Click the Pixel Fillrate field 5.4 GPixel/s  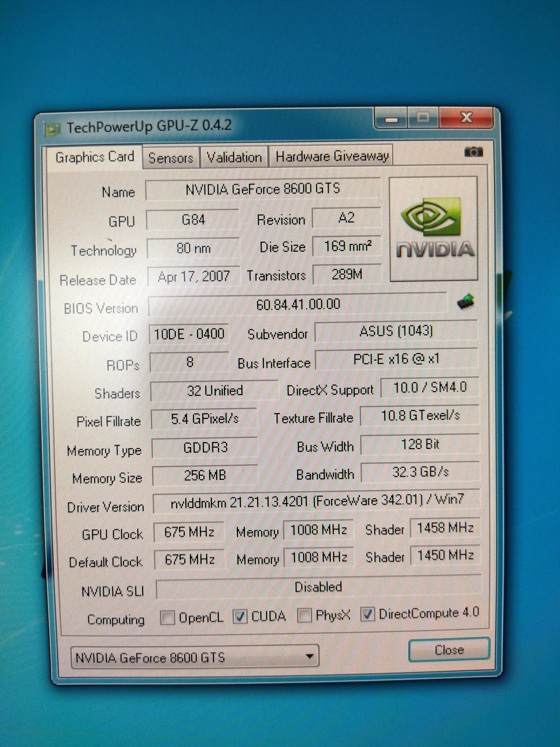click(x=204, y=419)
